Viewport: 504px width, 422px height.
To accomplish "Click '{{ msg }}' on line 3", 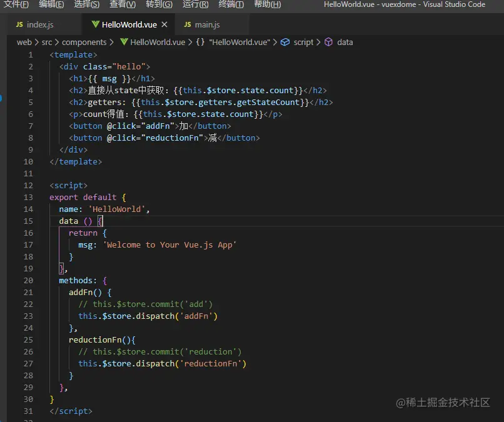I will [x=109, y=79].
